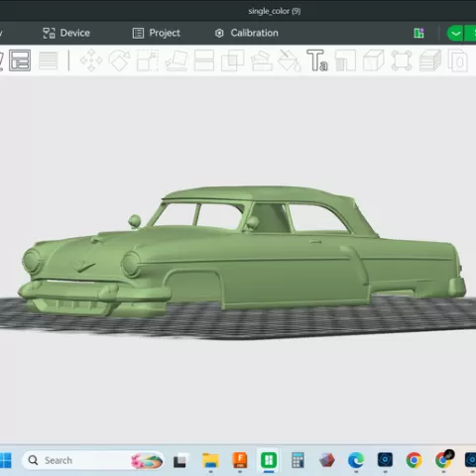
Task: Click the green plate layout icon in top bar
Action: point(418,33)
